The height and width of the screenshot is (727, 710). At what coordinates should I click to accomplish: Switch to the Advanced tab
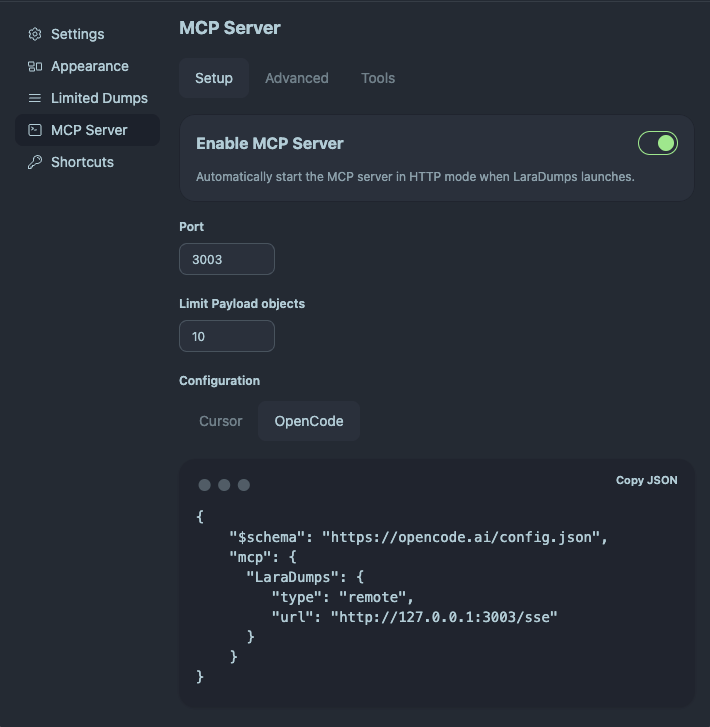coord(297,78)
